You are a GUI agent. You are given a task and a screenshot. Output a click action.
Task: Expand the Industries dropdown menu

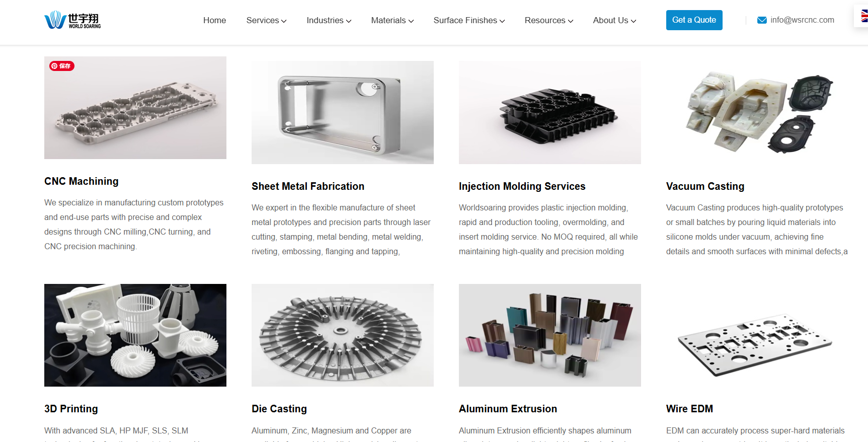[x=329, y=20]
